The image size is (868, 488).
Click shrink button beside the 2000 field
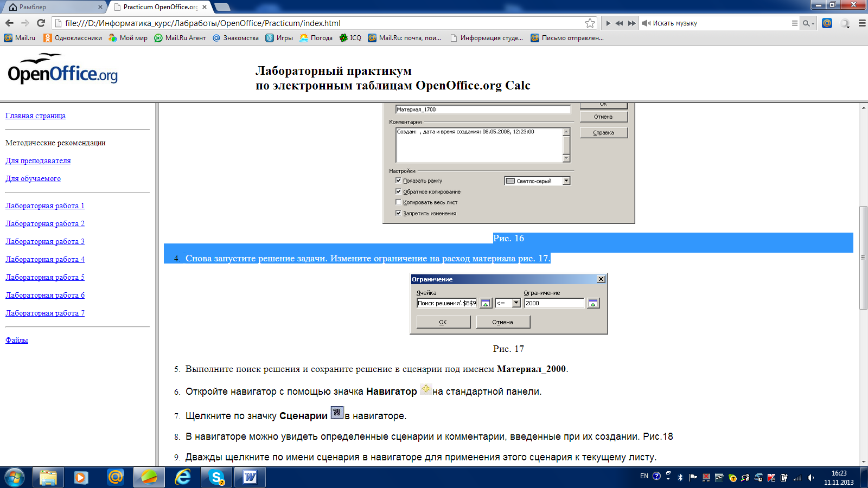(593, 303)
